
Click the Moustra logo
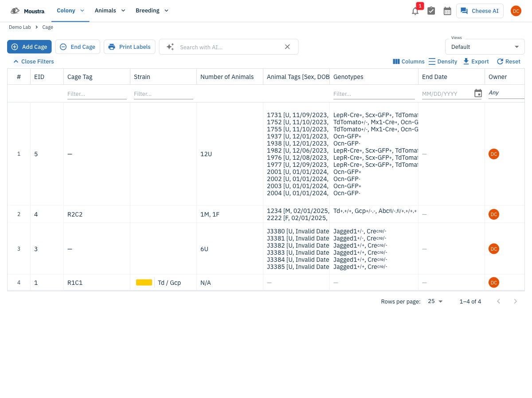pos(27,11)
